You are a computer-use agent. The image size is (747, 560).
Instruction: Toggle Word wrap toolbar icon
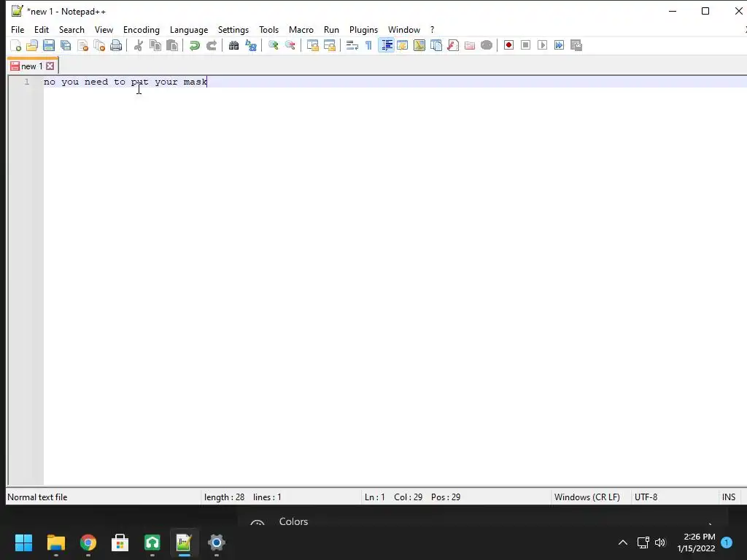click(352, 45)
